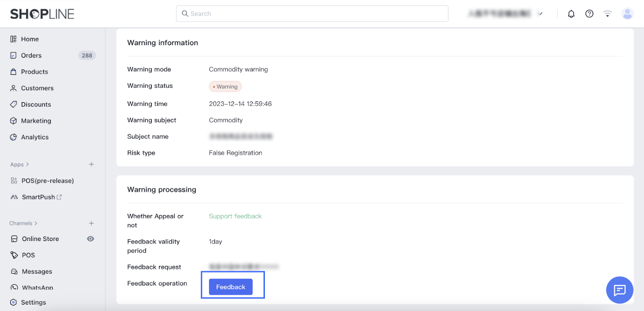Click the SHOPLINE logo

[42, 14]
